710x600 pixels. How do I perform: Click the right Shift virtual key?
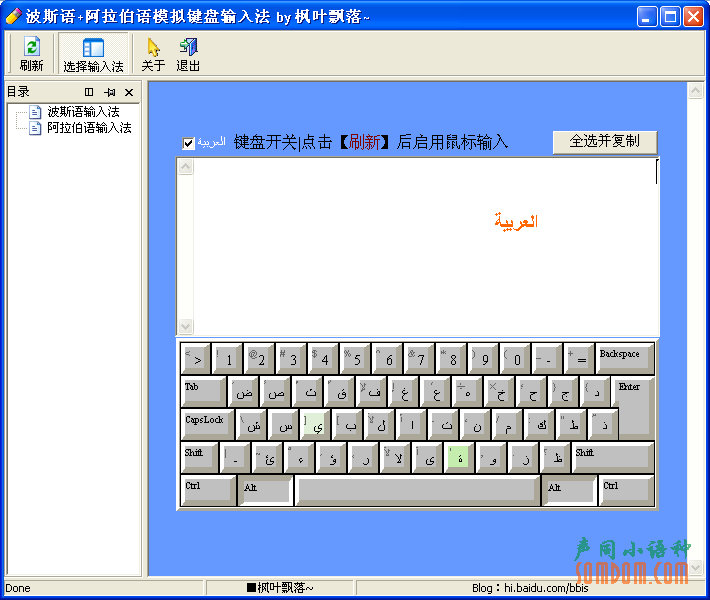(613, 457)
